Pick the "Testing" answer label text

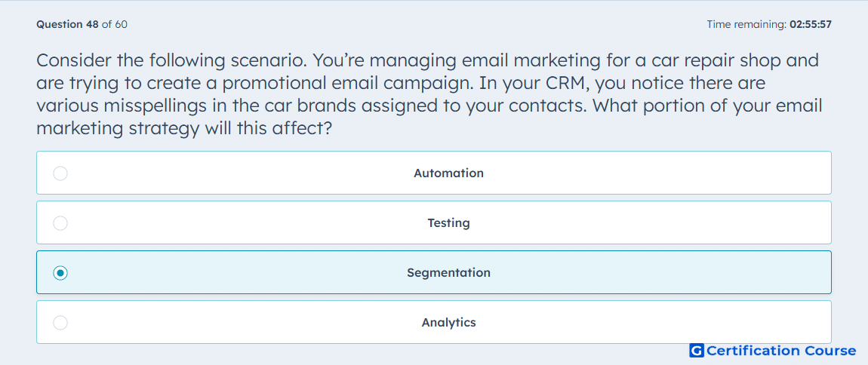448,223
